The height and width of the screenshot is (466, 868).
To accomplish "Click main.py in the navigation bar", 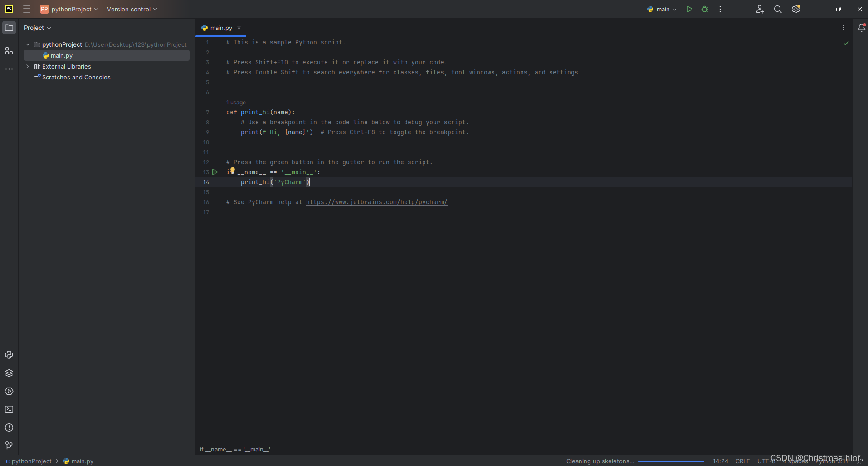I will click(78, 461).
